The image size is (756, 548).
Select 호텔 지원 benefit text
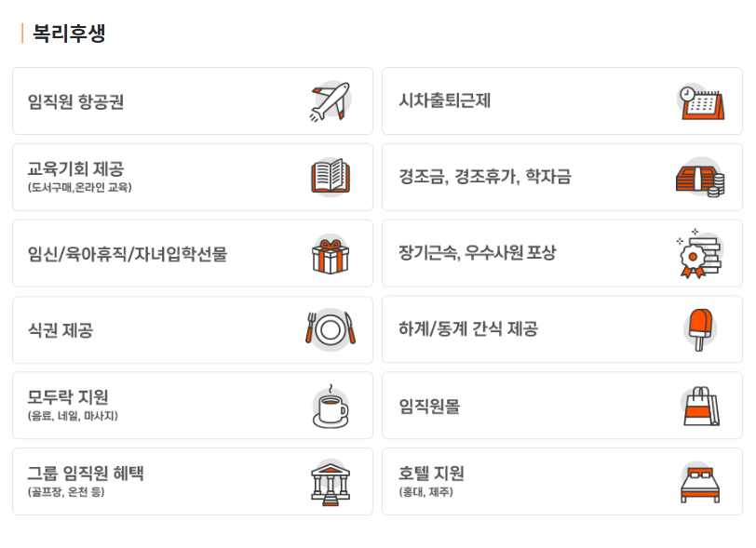click(x=431, y=474)
